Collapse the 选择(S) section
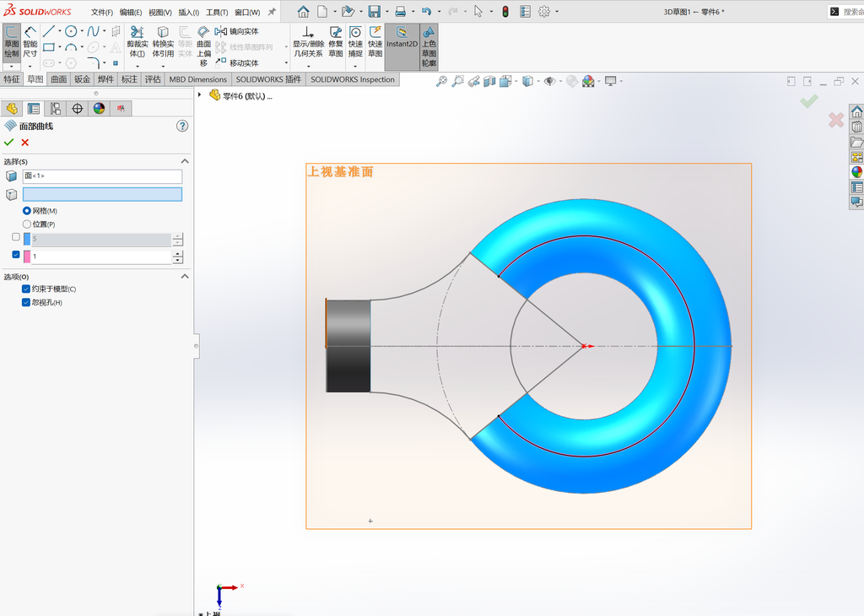 185,161
